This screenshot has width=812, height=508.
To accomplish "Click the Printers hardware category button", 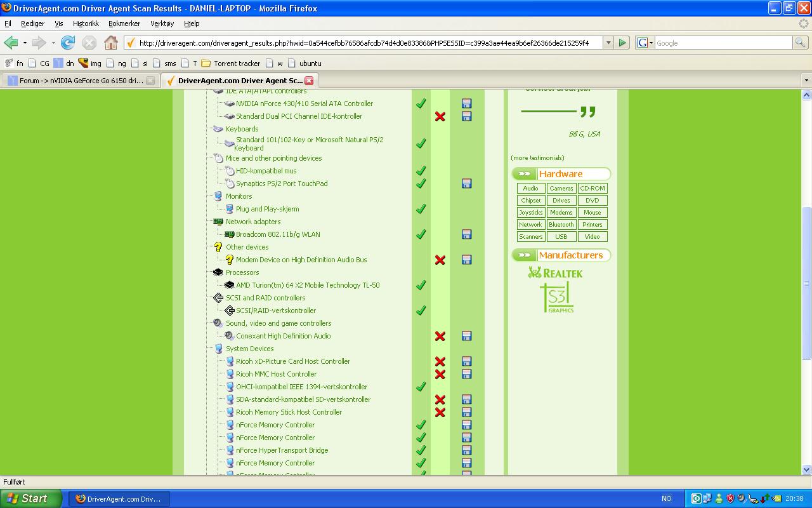I will click(593, 225).
